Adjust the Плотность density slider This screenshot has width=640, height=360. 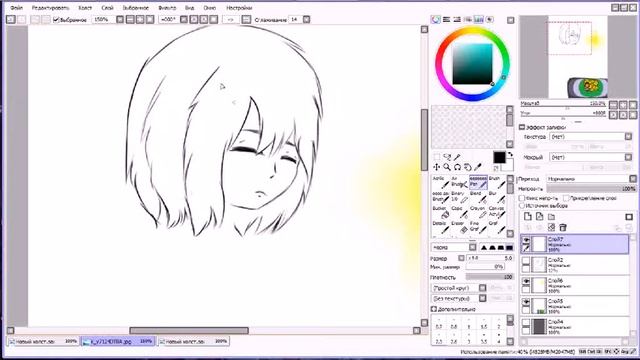pyautogui.click(x=489, y=277)
